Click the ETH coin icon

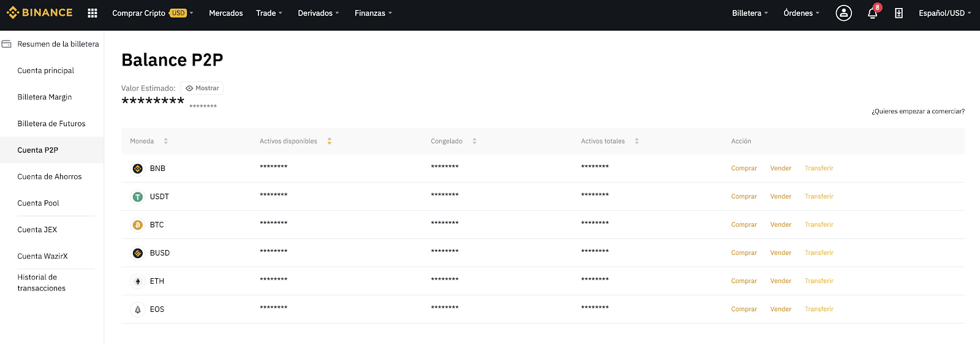[138, 281]
